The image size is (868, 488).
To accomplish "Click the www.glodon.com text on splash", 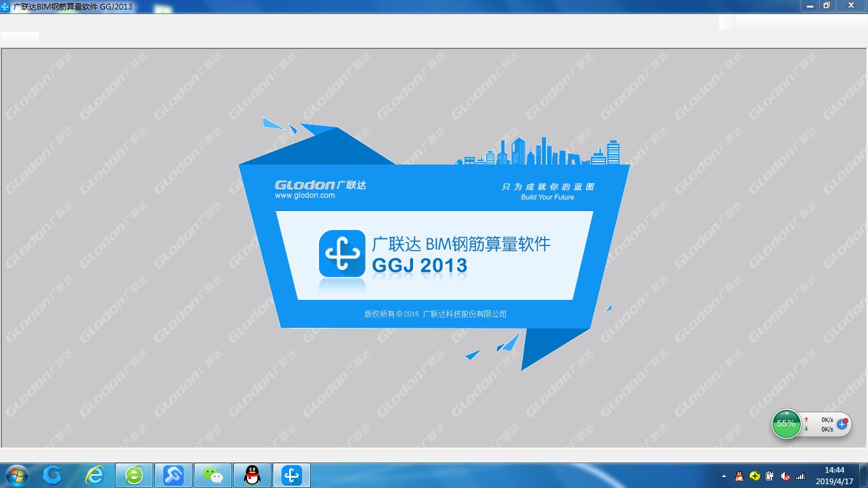I will [304, 196].
